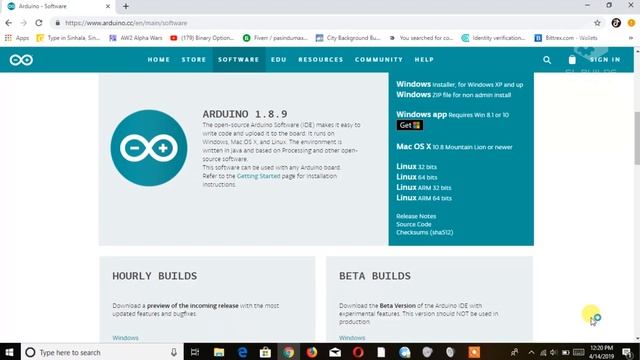Viewport: 640px width, 360px height.
Task: Show hidden system tray icons chevron
Action: [x=531, y=352]
